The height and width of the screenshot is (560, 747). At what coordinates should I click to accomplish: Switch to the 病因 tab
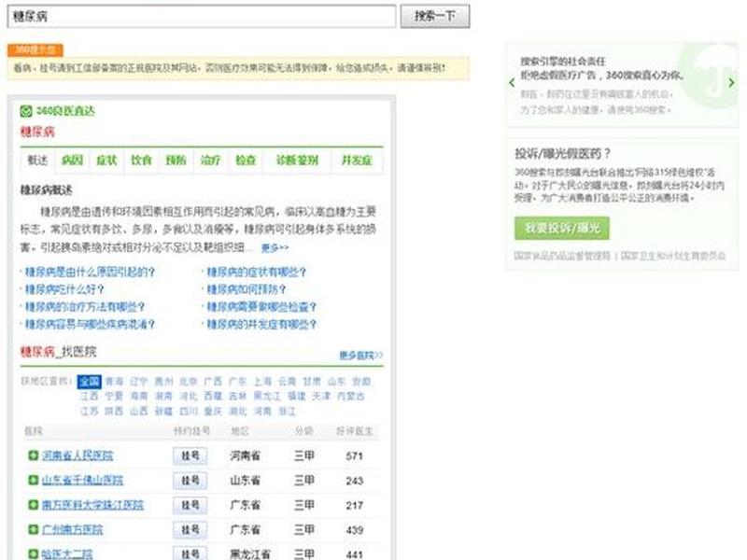pyautogui.click(x=73, y=161)
